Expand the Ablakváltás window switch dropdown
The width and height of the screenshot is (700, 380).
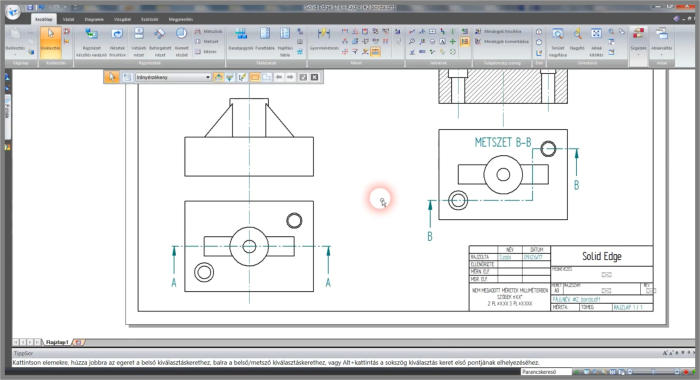[x=662, y=55]
